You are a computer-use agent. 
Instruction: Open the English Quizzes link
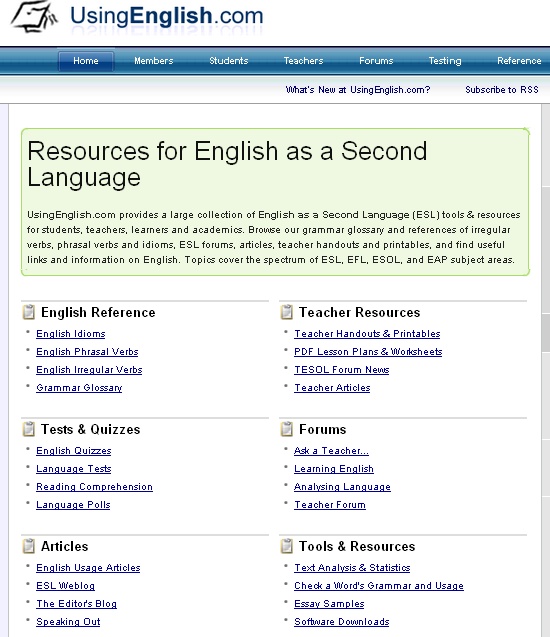coord(74,451)
